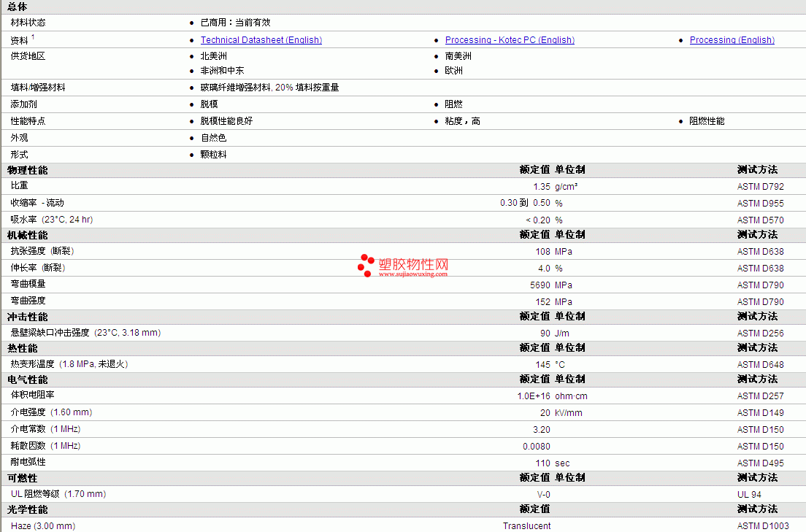This screenshot has height=532, width=806.
Task: Click 弯曲强度 value 152
Action: pyautogui.click(x=543, y=301)
